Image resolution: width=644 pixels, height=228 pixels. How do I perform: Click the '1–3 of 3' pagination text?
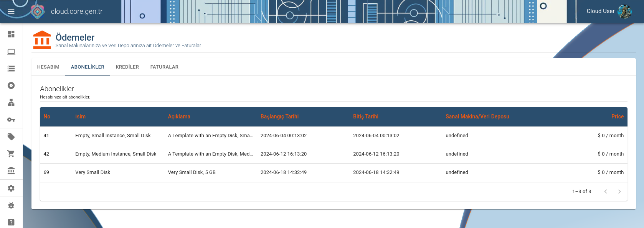click(x=581, y=192)
